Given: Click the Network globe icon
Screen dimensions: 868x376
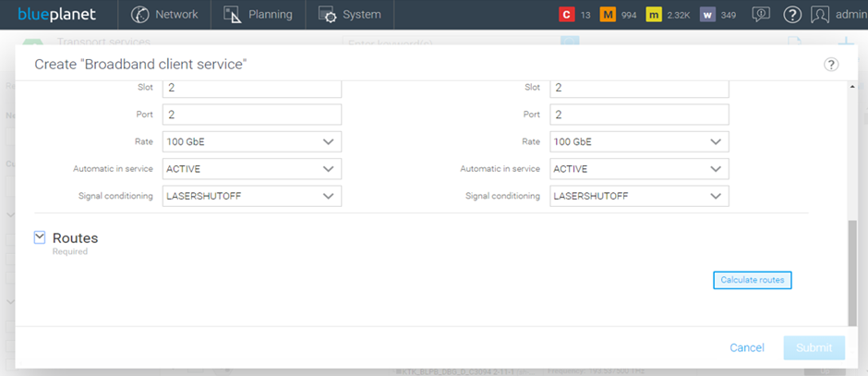Looking at the screenshot, I should tap(139, 15).
